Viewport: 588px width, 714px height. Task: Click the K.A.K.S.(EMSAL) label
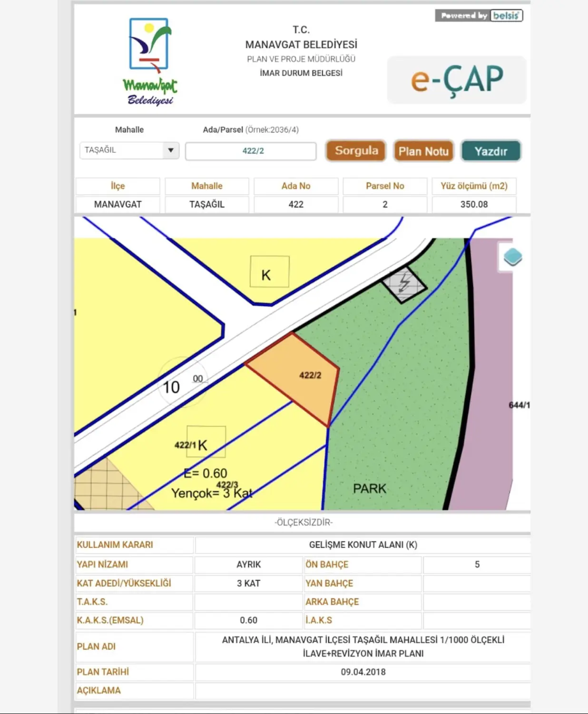pos(110,620)
